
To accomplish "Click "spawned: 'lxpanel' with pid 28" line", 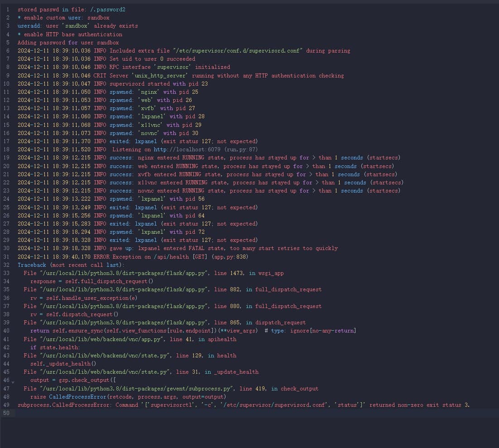I will click(x=111, y=116).
